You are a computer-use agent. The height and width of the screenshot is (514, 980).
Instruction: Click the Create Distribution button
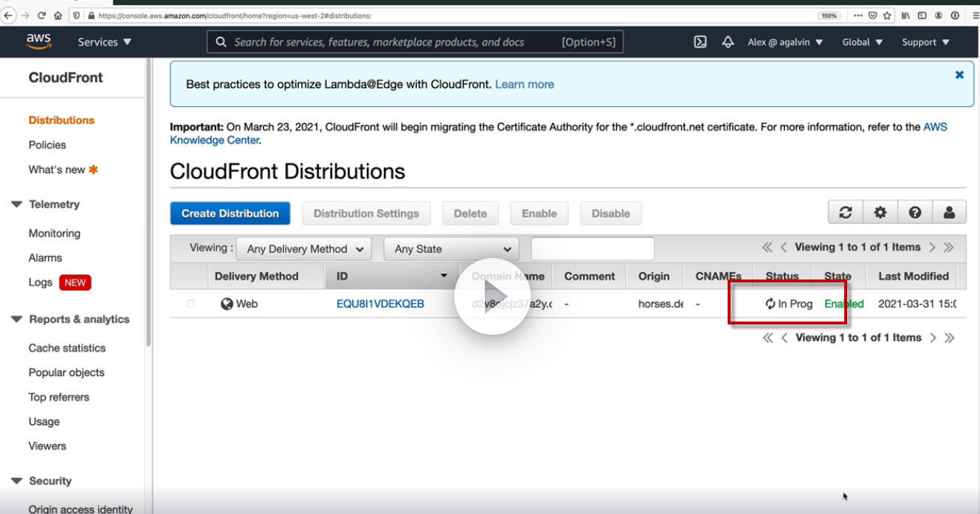(230, 213)
